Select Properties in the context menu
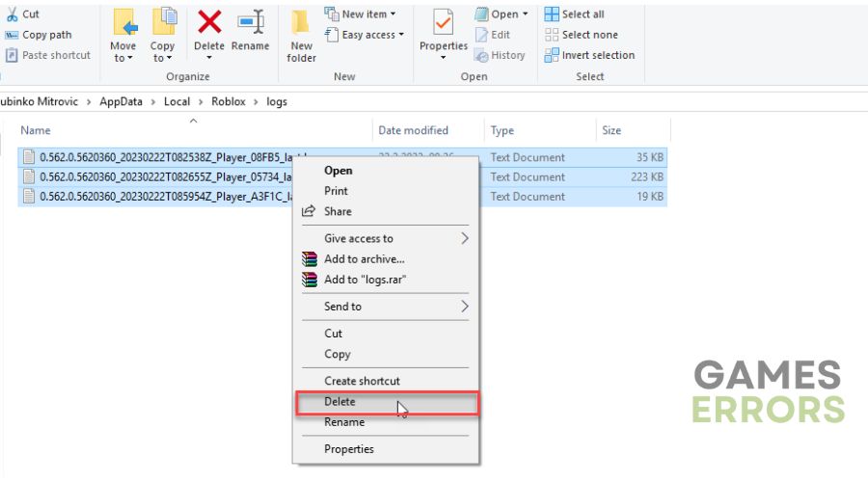 349,449
